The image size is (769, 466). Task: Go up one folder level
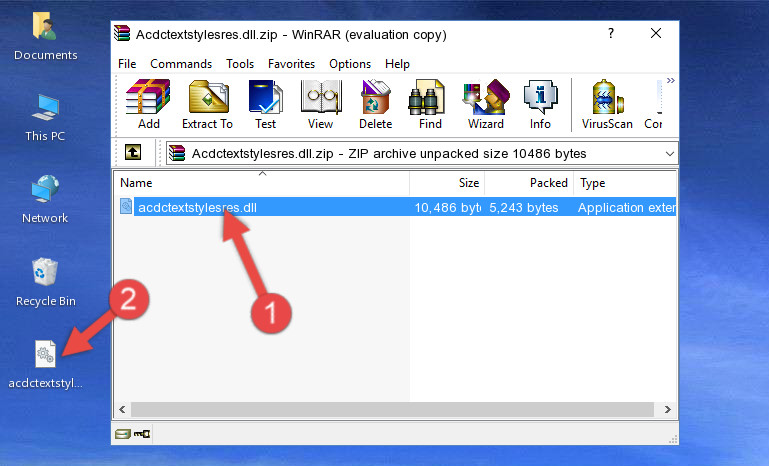133,153
